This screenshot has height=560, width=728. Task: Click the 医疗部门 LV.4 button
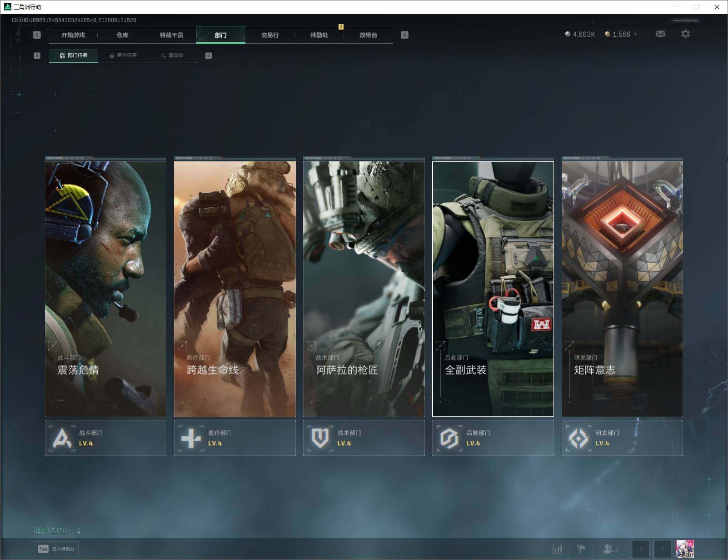pyautogui.click(x=234, y=438)
